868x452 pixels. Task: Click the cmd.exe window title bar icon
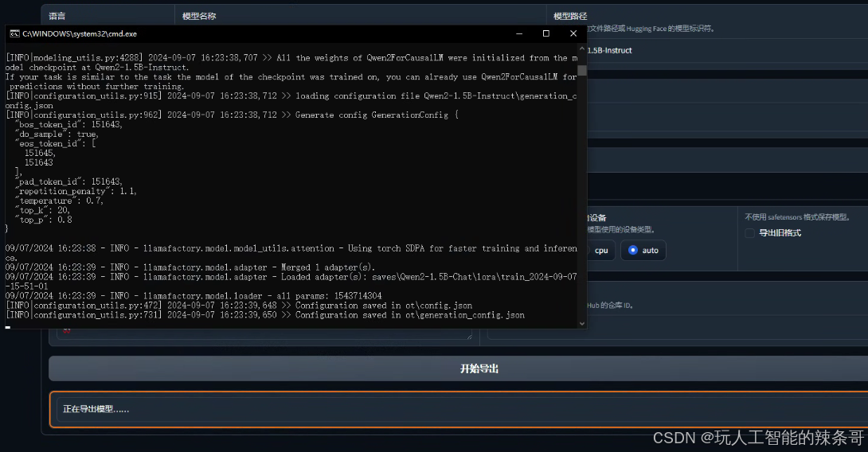tap(14, 33)
